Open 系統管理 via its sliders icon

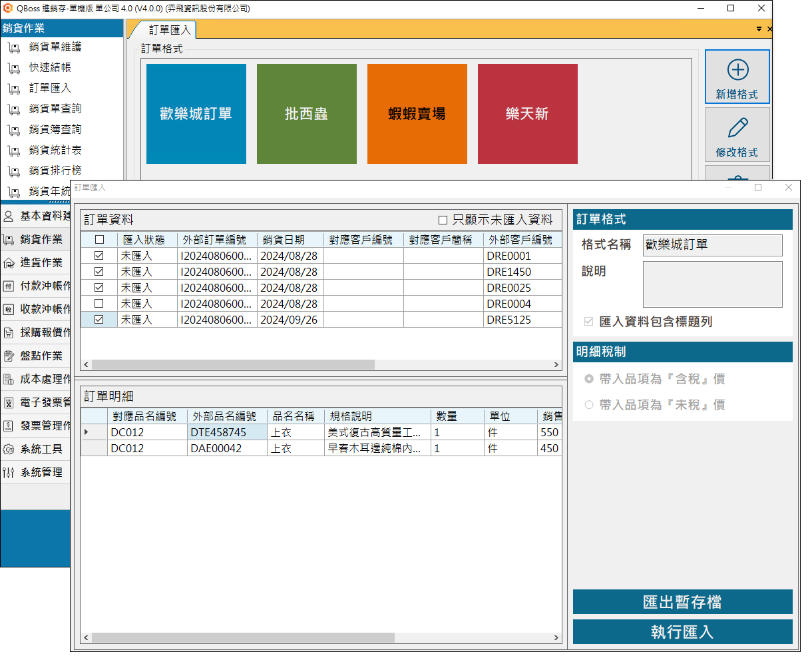point(9,473)
